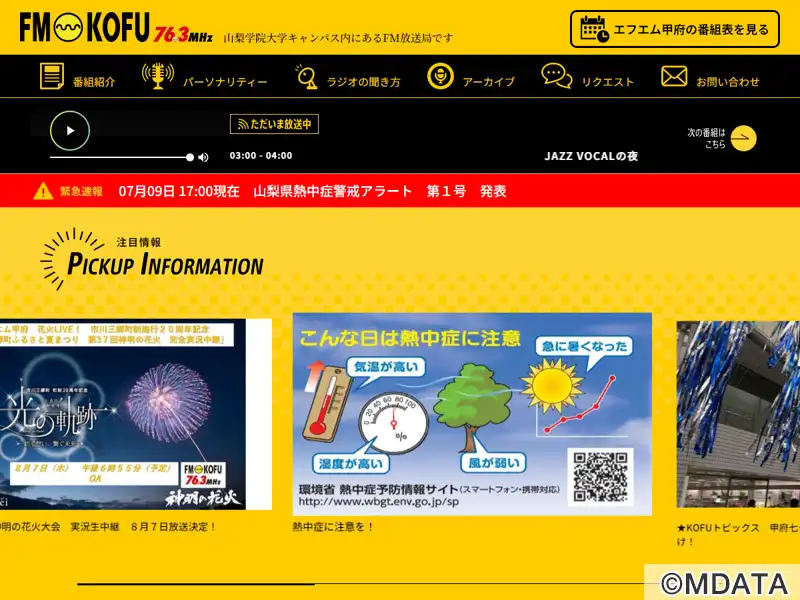Click the envelope icon beside お問い合わせ
800x600 pixels.
(x=674, y=77)
